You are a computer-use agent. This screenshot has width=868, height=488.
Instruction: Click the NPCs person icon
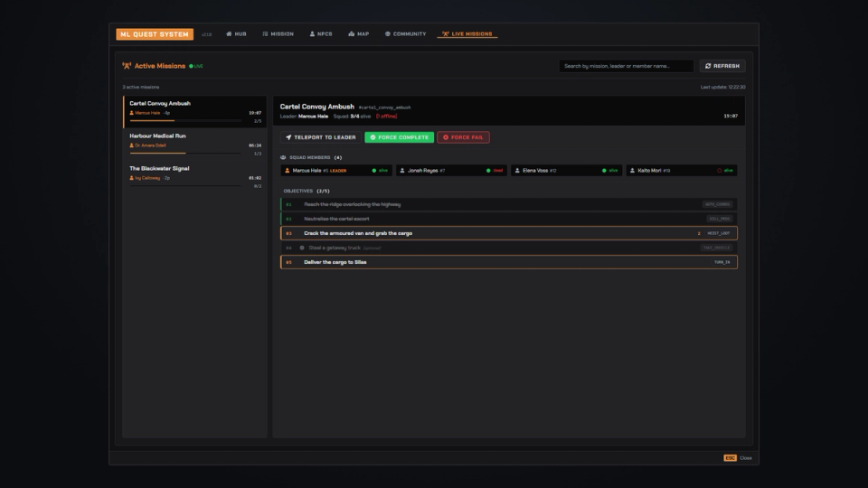(312, 33)
